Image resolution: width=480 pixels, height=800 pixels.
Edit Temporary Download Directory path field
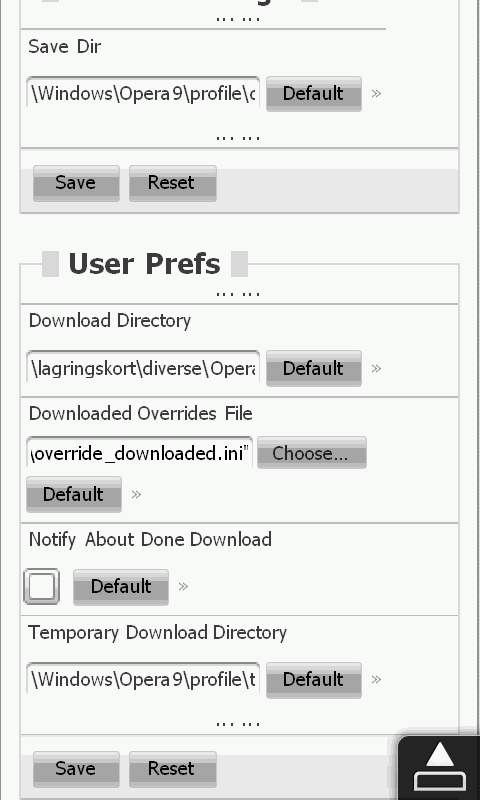tap(143, 679)
